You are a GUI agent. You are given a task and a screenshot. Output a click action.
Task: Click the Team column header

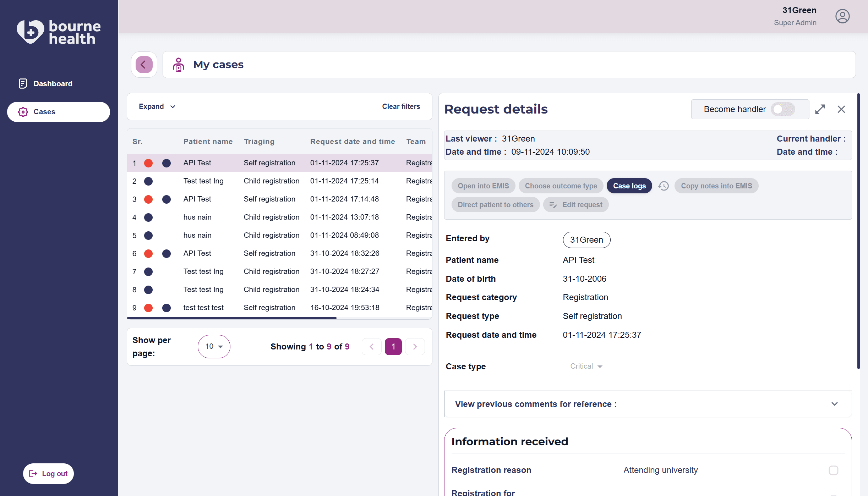[x=416, y=142]
